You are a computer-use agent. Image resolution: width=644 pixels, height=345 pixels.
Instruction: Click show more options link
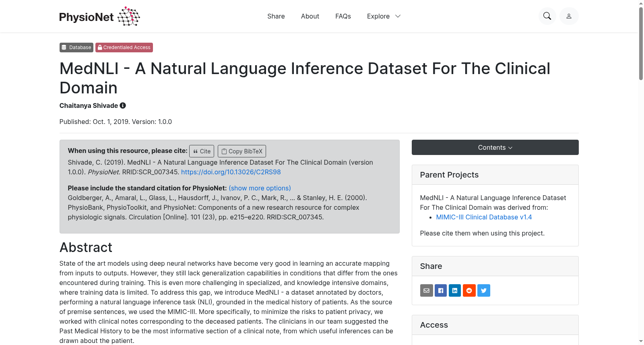pos(260,188)
